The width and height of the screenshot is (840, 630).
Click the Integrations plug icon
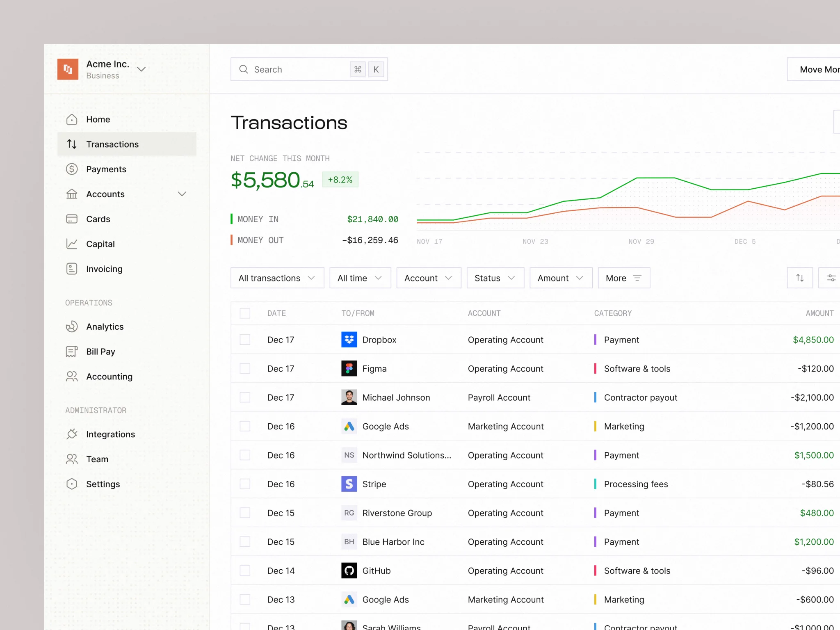coord(72,434)
